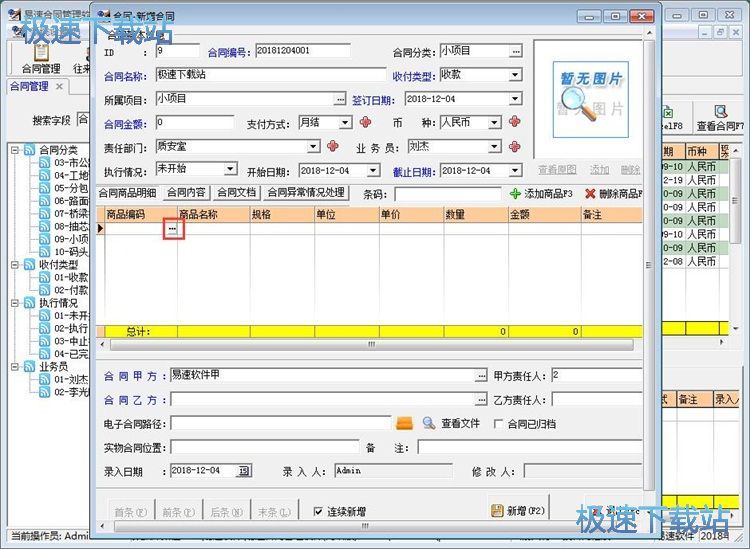
Task: Click red plus beside 币种 dropdown
Action: pyautogui.click(x=515, y=121)
